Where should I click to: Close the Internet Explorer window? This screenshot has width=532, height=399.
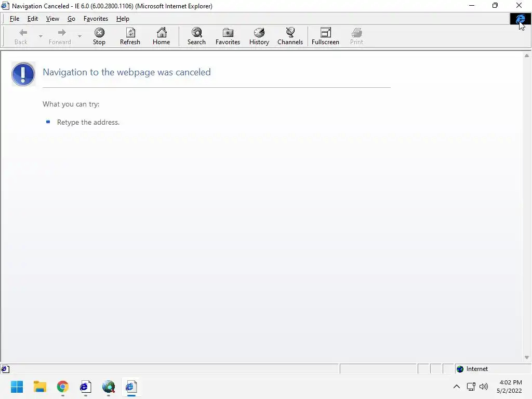(x=519, y=5)
